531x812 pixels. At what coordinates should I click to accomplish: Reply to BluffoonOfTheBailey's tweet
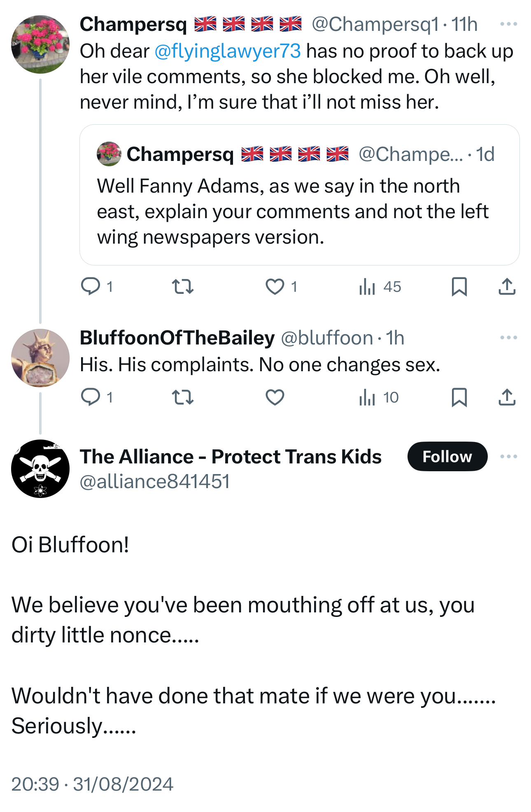click(x=91, y=397)
